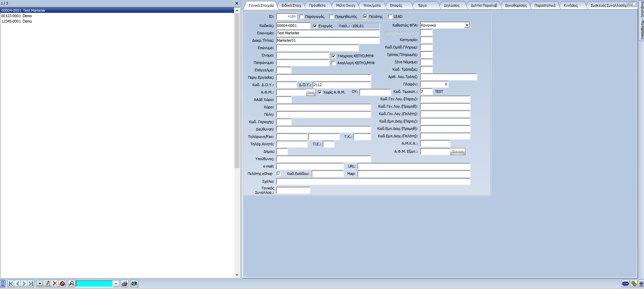The width and height of the screenshot is (644, 289).
Task: Open the Πρόσθετα tab
Action: click(x=317, y=5)
